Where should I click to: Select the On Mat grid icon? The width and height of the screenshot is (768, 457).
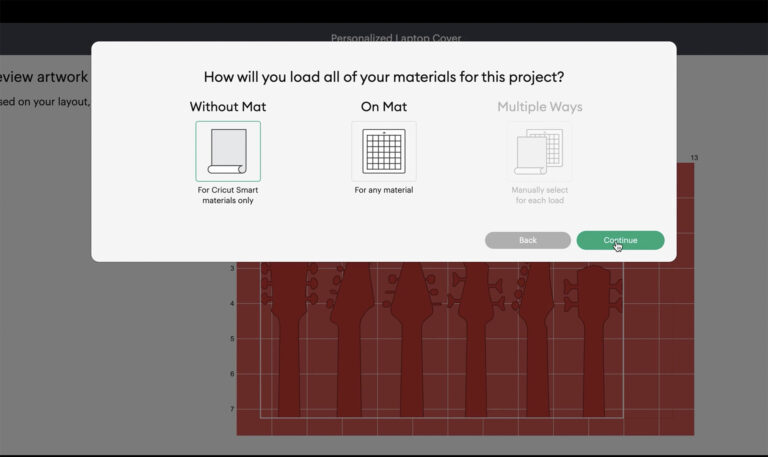(x=384, y=151)
